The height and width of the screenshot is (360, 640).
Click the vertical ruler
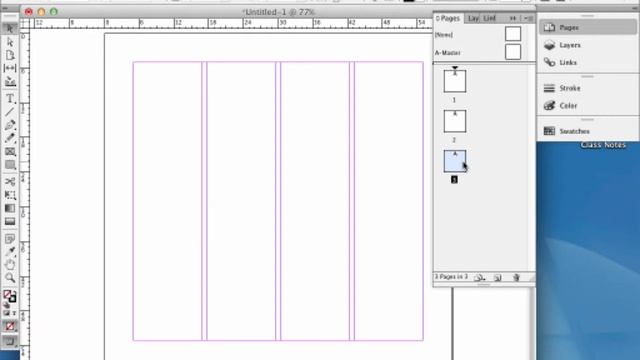[25, 194]
